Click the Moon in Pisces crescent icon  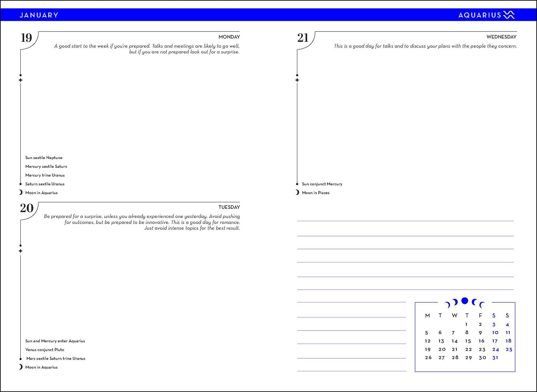click(x=297, y=192)
